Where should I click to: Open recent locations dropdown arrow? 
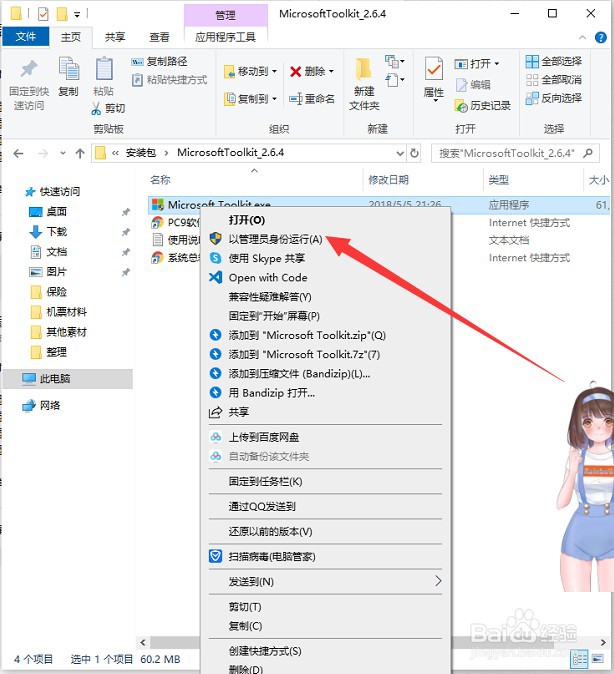coord(63,153)
